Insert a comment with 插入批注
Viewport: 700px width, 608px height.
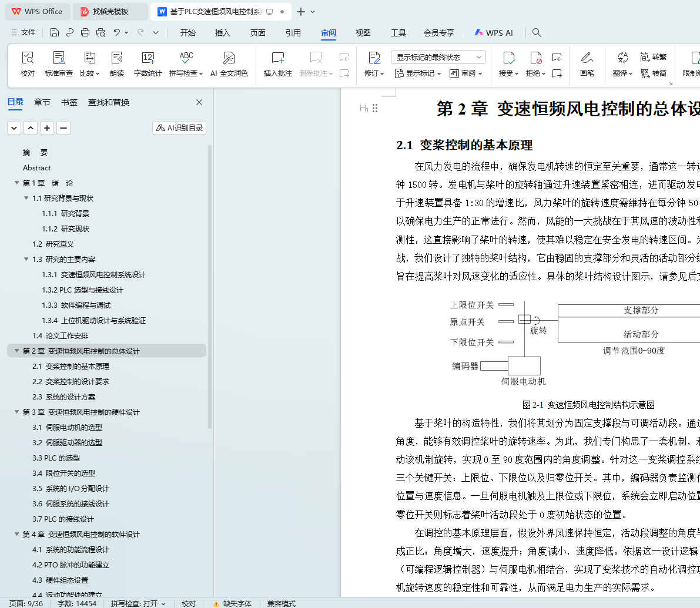point(277,64)
